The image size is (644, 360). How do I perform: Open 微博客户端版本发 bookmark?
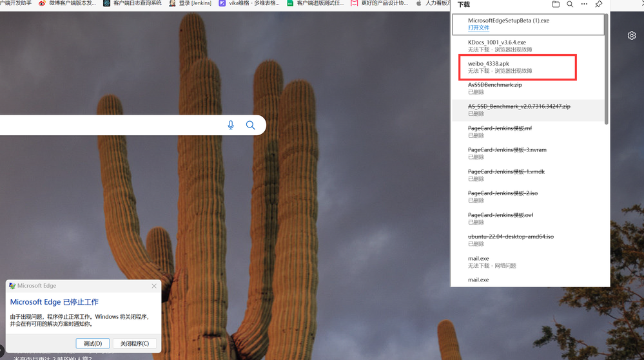pyautogui.click(x=68, y=3)
